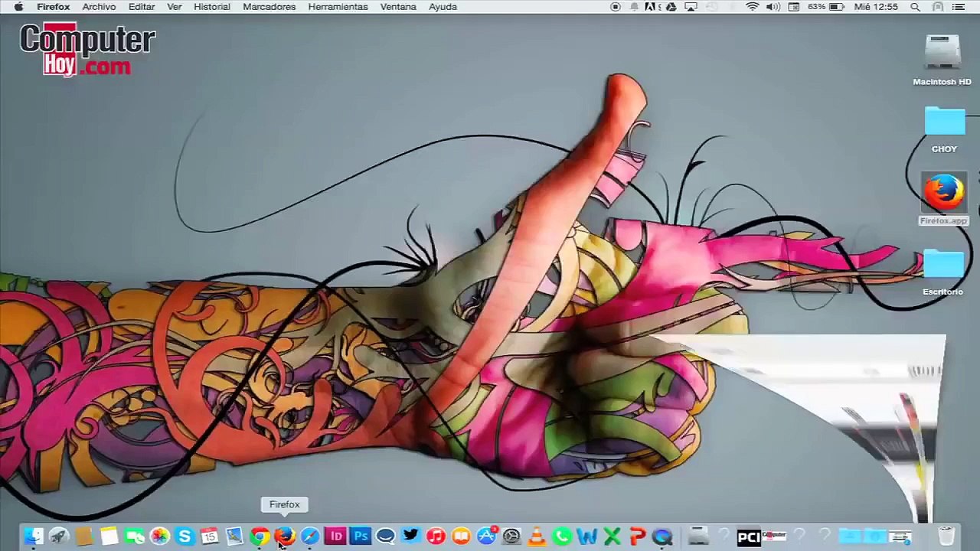Open the Editar menu
The height and width of the screenshot is (551, 980).
click(x=142, y=7)
